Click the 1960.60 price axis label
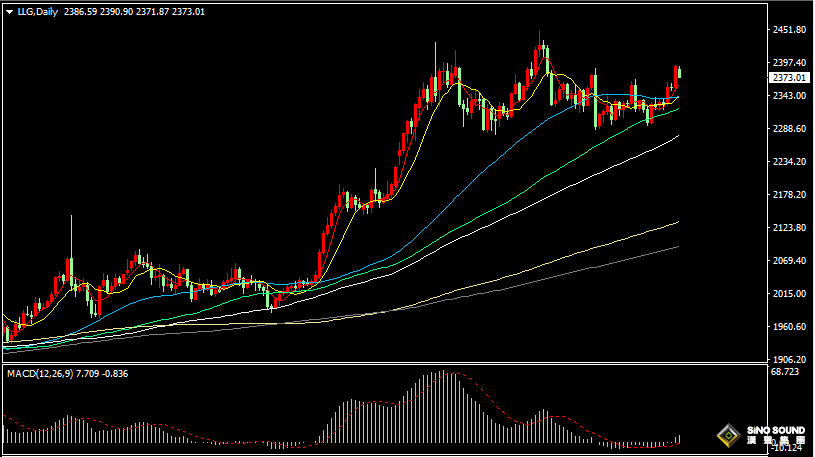The image size is (815, 457). point(789,327)
